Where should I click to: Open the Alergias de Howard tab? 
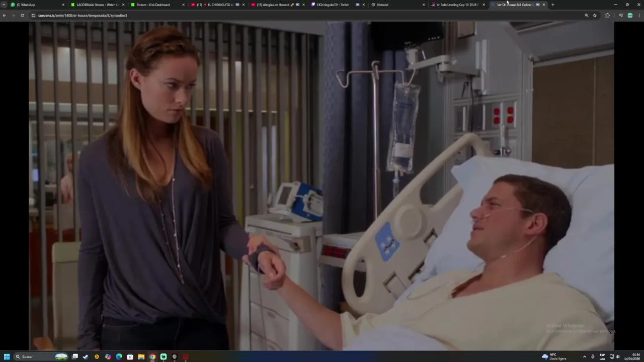(277, 5)
